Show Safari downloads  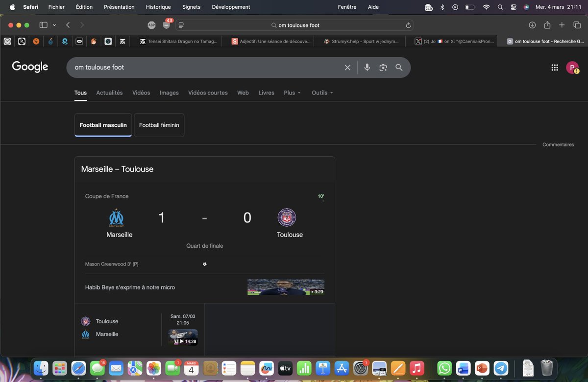point(532,25)
